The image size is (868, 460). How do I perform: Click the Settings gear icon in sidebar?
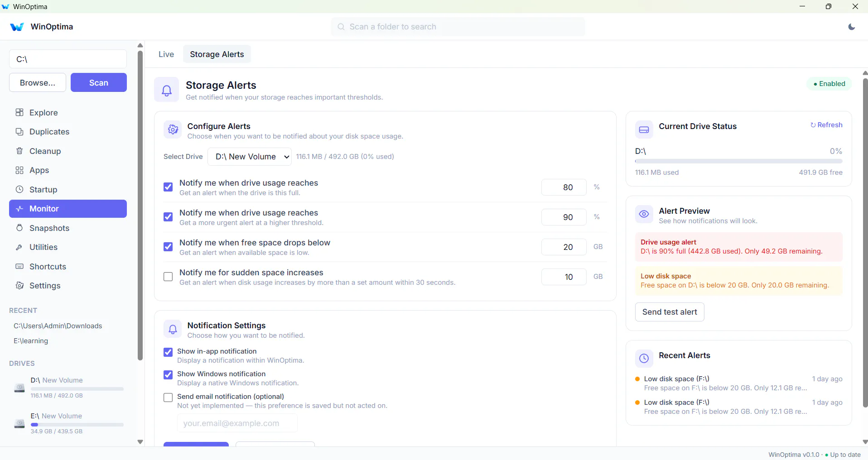coord(19,286)
